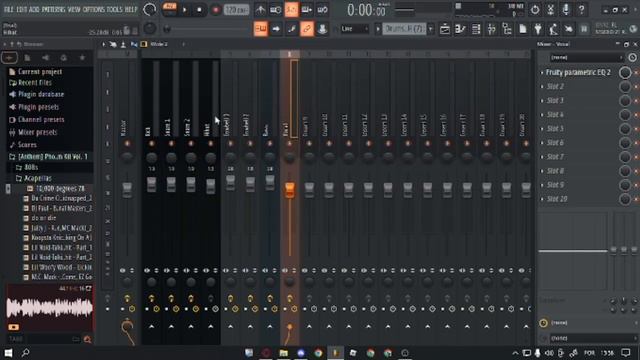Click the Drums pattern name box
Image resolution: width=640 pixels, height=360 pixels.
pos(404,29)
